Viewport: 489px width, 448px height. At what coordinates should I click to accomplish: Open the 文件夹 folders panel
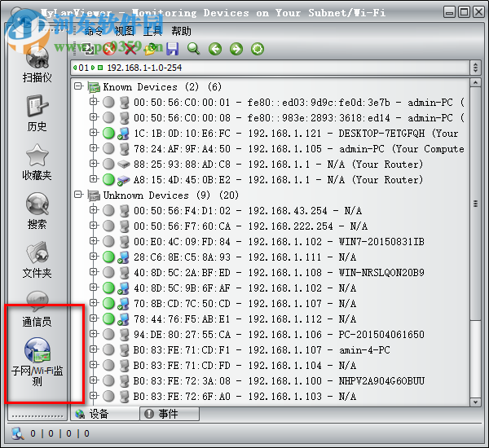tap(37, 260)
